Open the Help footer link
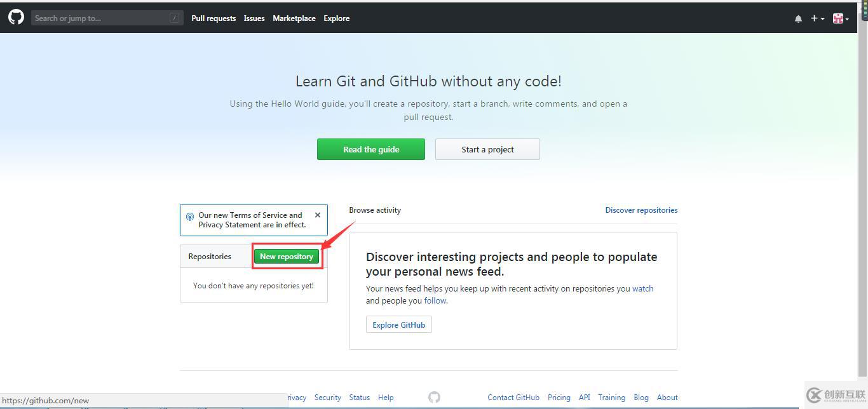Screen dimensions: 868x409 click(386, 398)
